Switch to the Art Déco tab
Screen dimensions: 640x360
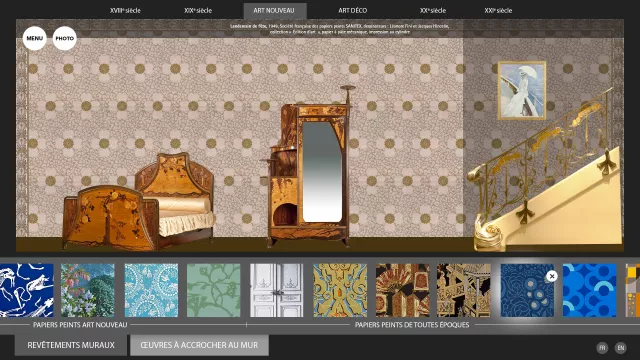(x=353, y=11)
